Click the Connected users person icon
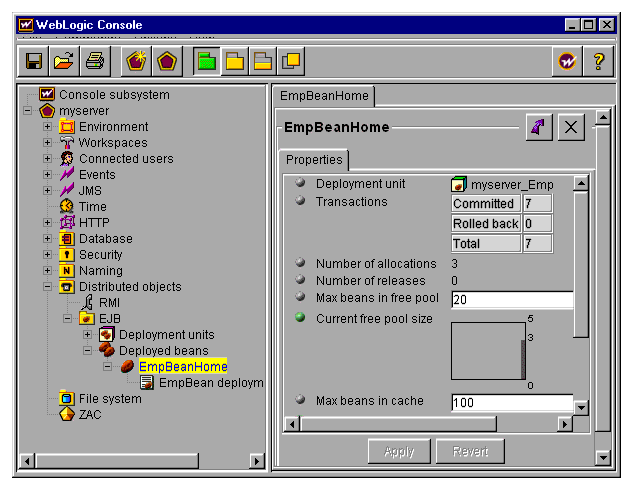 [x=67, y=159]
